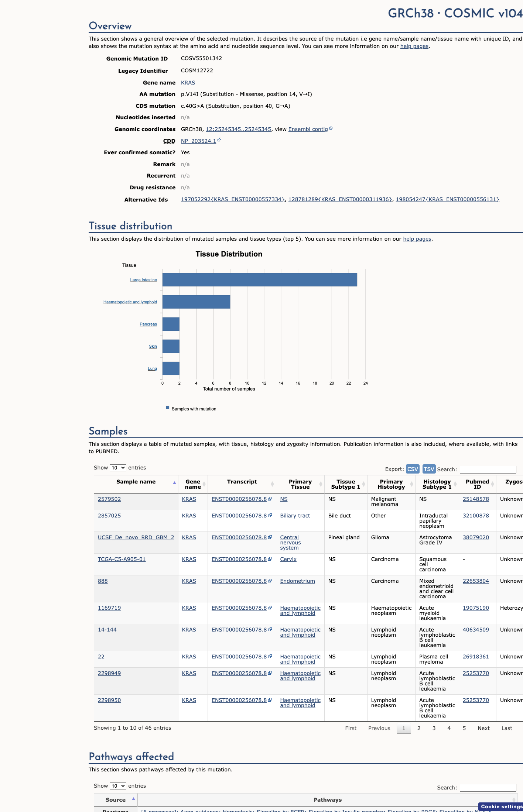Open Central nervous system tissue link
523x812 pixels.
[x=290, y=543]
